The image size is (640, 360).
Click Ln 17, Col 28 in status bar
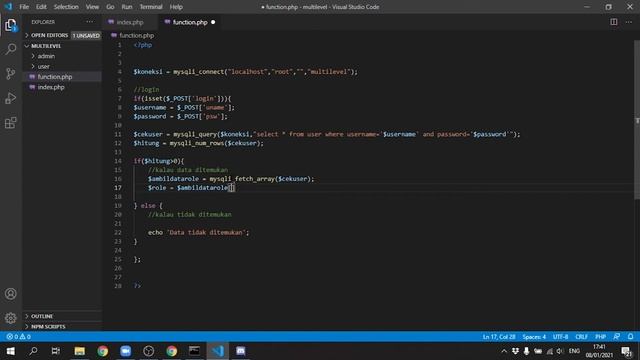[499, 337]
